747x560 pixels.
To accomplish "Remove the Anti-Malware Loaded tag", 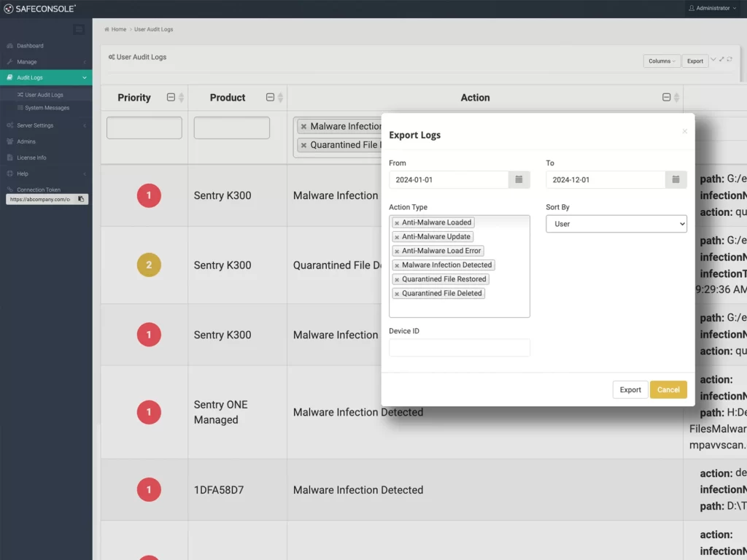I will click(x=397, y=223).
